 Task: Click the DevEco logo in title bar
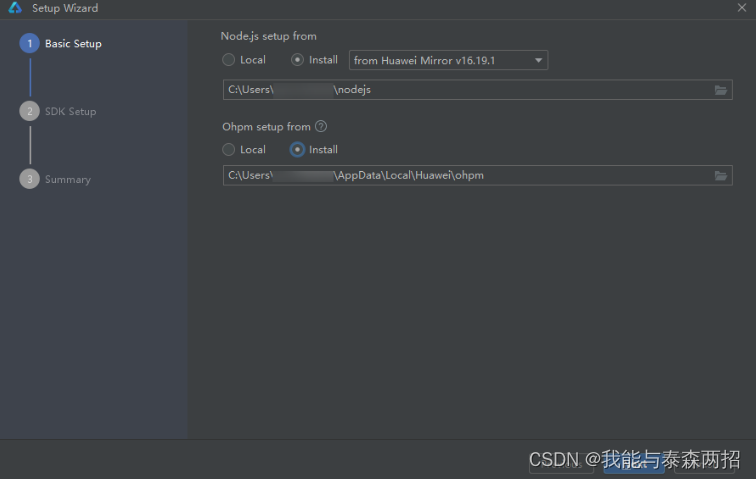[x=15, y=8]
